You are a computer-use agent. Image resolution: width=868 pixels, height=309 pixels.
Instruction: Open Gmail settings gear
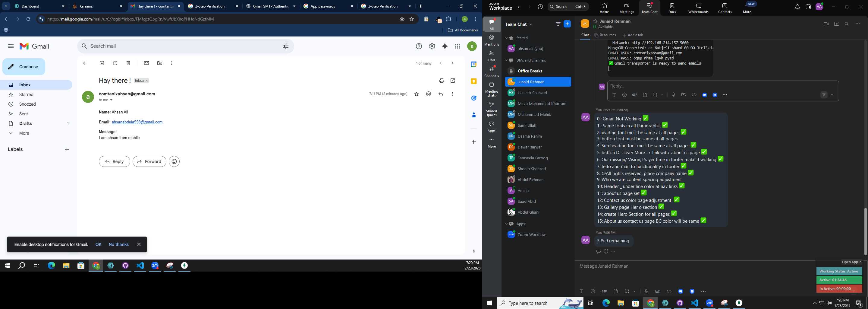tap(432, 46)
